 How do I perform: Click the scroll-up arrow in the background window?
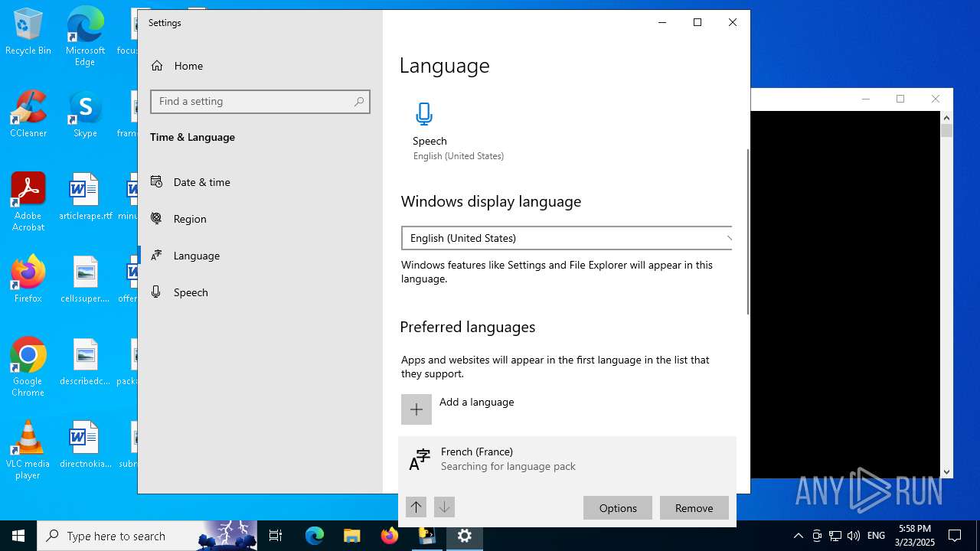[x=946, y=118]
